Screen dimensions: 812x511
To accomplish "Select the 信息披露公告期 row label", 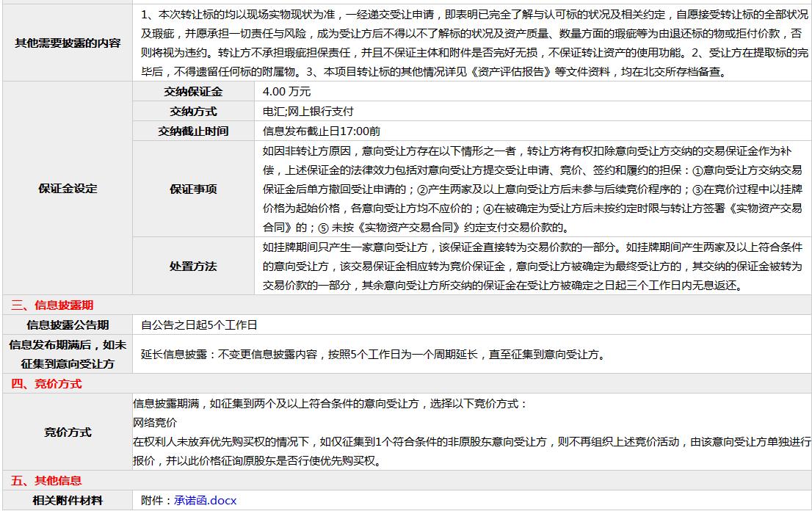I will [68, 325].
